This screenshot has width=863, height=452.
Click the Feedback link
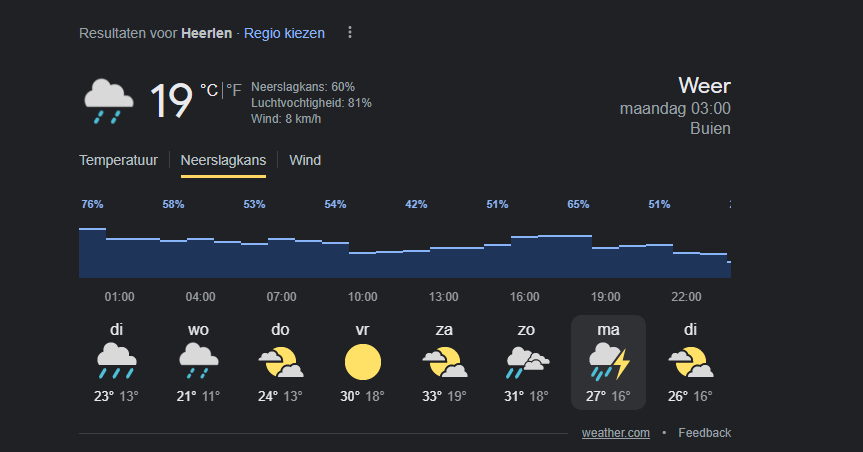tap(704, 433)
